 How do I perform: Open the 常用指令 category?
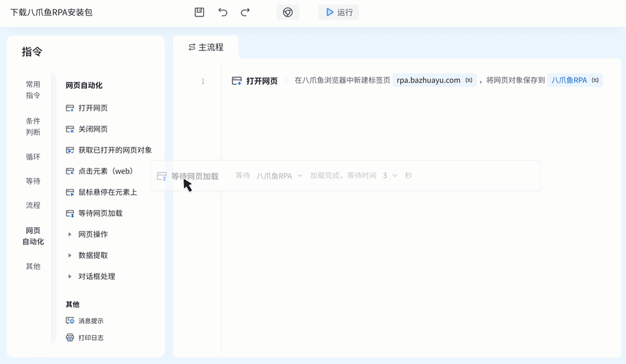click(x=33, y=90)
